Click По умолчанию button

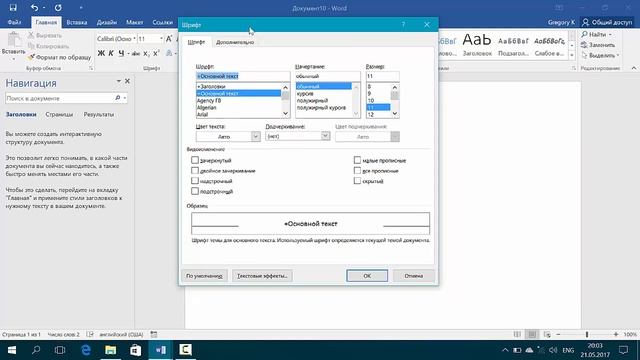(204, 276)
